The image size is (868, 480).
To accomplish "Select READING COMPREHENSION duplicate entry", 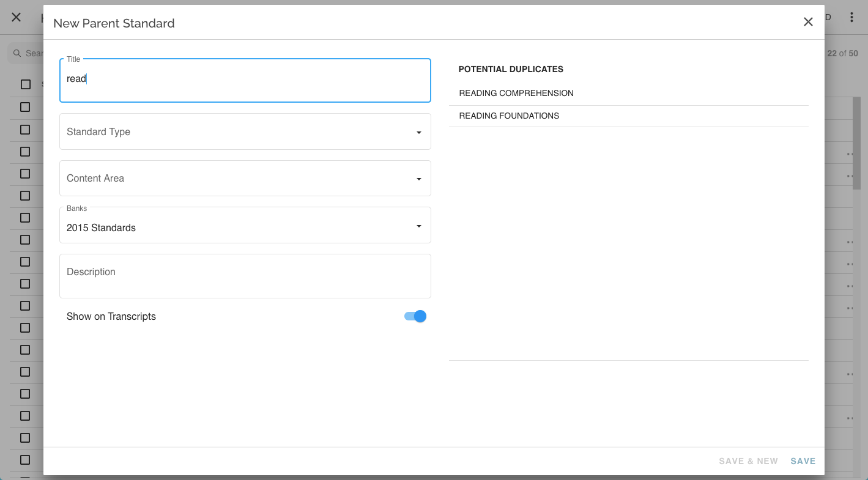I will point(629,94).
